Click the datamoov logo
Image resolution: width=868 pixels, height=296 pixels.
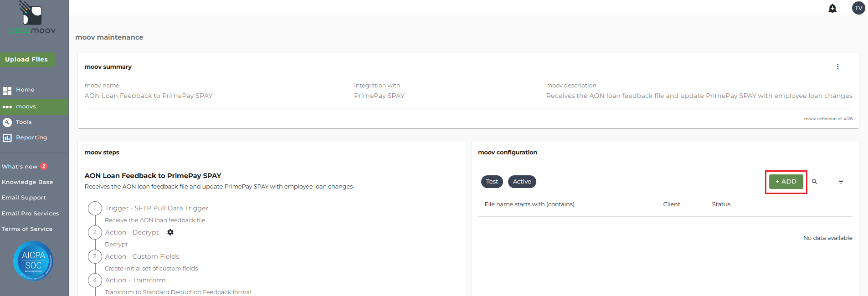pyautogui.click(x=32, y=18)
